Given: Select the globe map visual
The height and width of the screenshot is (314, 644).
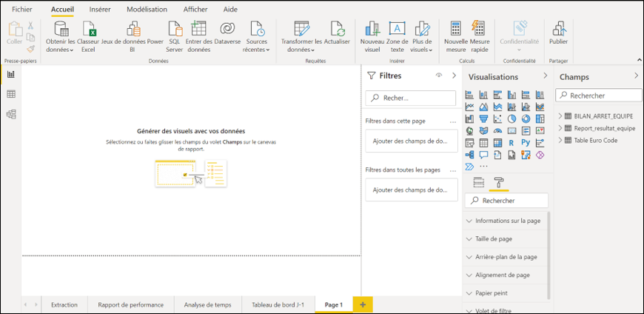Looking at the screenshot, I should click(x=469, y=130).
